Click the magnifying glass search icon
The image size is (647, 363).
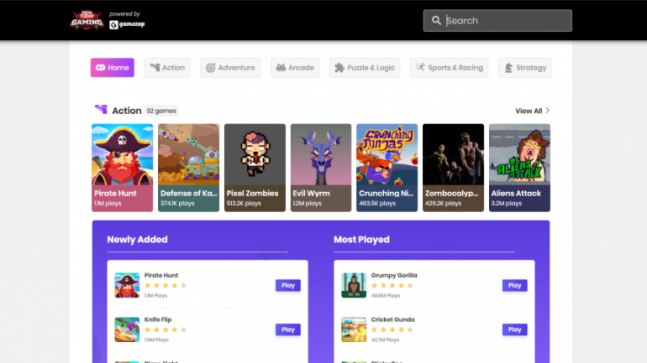(x=436, y=21)
